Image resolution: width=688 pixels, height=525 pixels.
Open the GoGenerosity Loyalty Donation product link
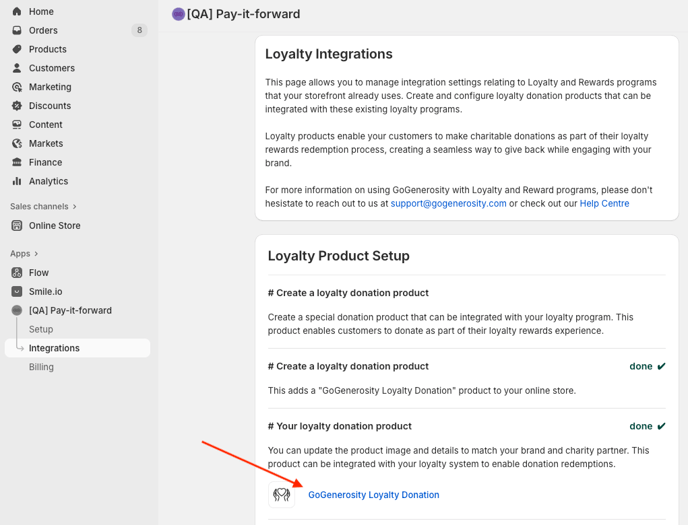pos(373,495)
